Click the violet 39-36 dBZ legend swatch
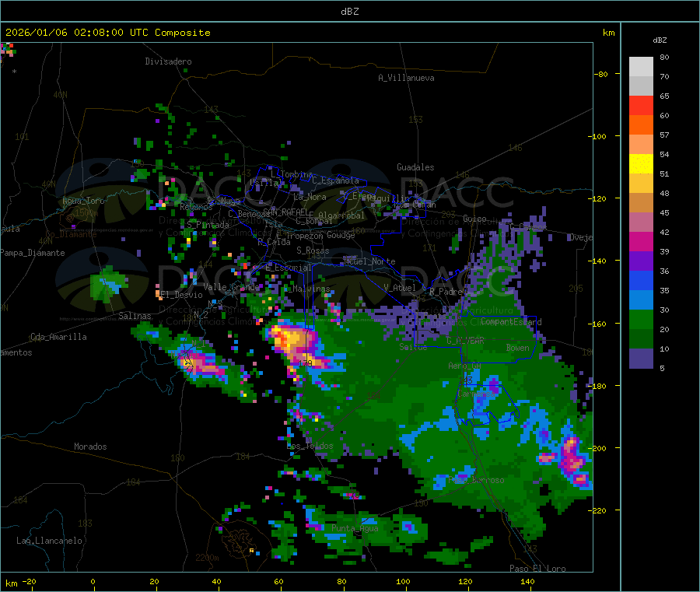The height and width of the screenshot is (592, 700). pos(641,261)
